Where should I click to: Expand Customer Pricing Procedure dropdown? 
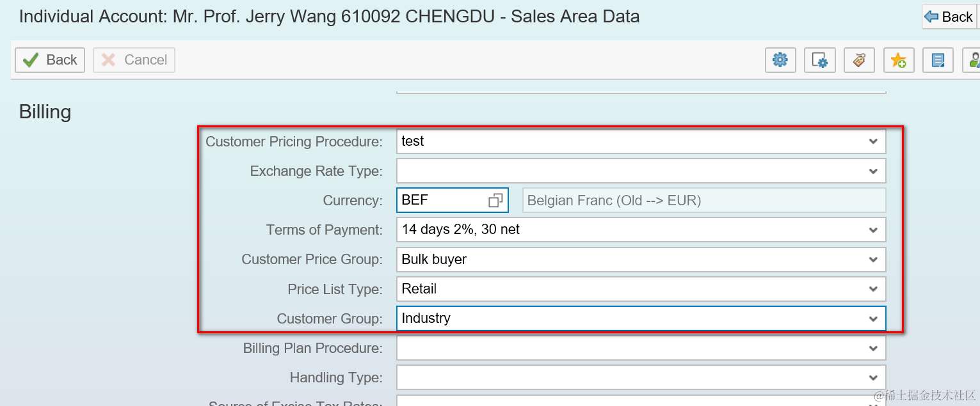[873, 141]
